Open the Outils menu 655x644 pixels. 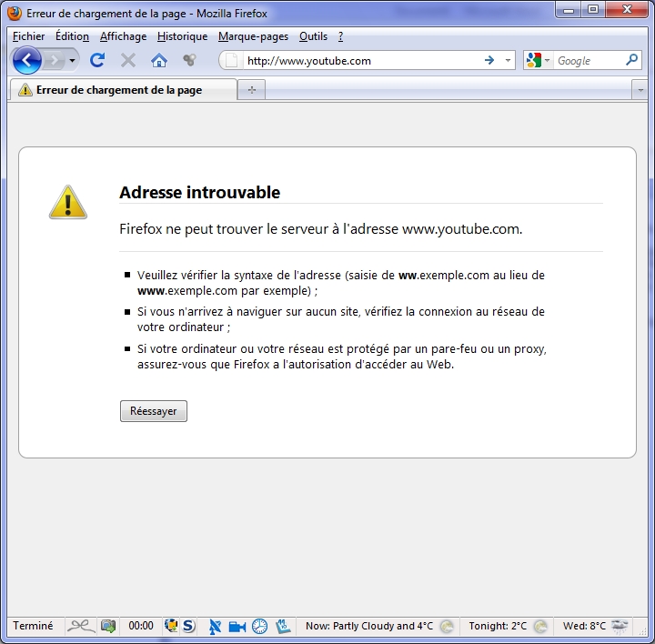click(313, 36)
